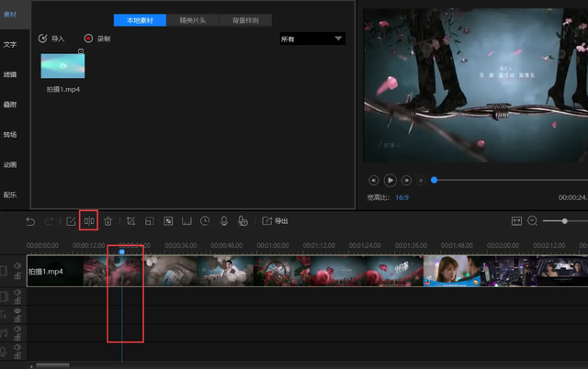Step forward one frame in preview
Screen dimensions: 588x369
pos(406,180)
